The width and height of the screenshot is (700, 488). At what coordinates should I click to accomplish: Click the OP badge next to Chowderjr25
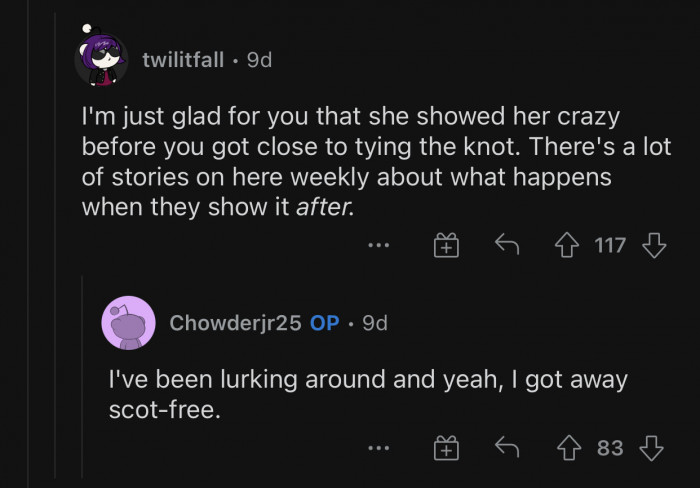point(324,323)
